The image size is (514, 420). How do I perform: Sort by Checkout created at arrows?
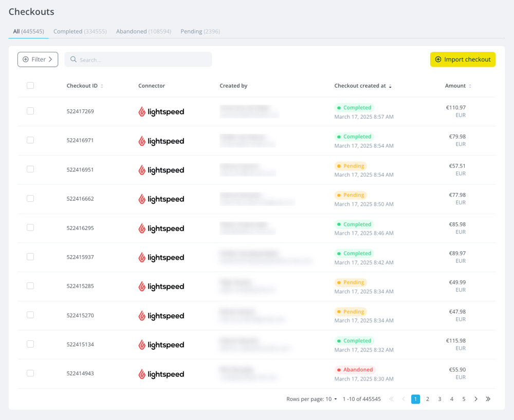point(390,86)
